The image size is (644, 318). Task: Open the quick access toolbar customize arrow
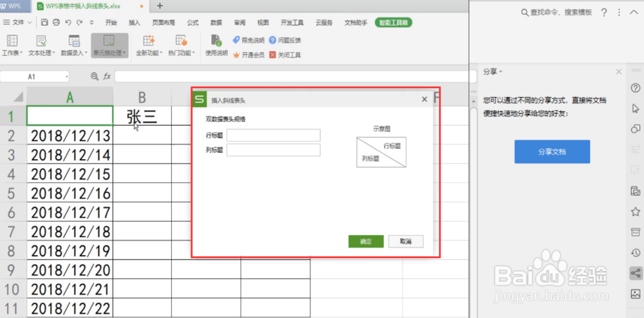coord(91,23)
